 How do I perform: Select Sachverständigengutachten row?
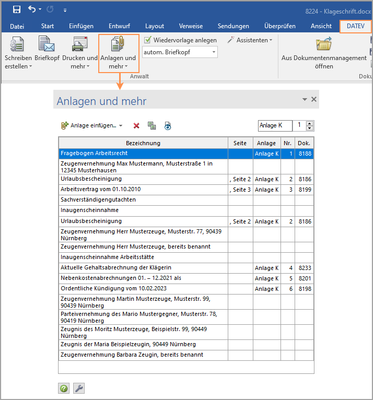(186, 200)
